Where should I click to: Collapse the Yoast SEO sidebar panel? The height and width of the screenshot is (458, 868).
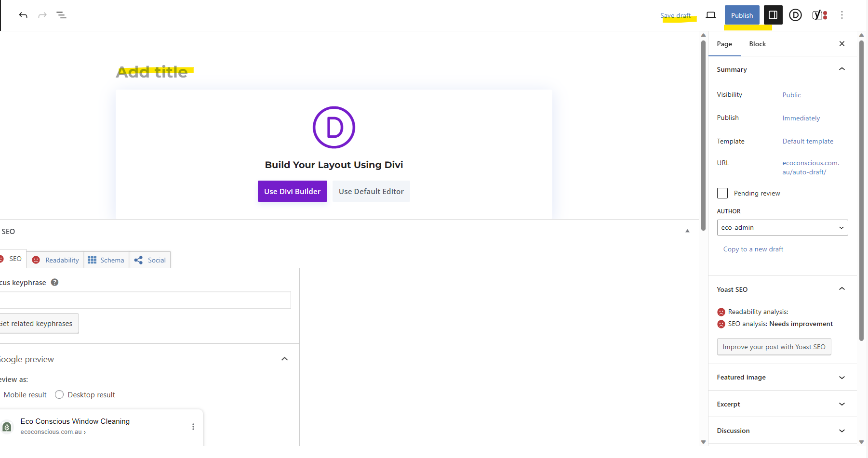[842, 289]
